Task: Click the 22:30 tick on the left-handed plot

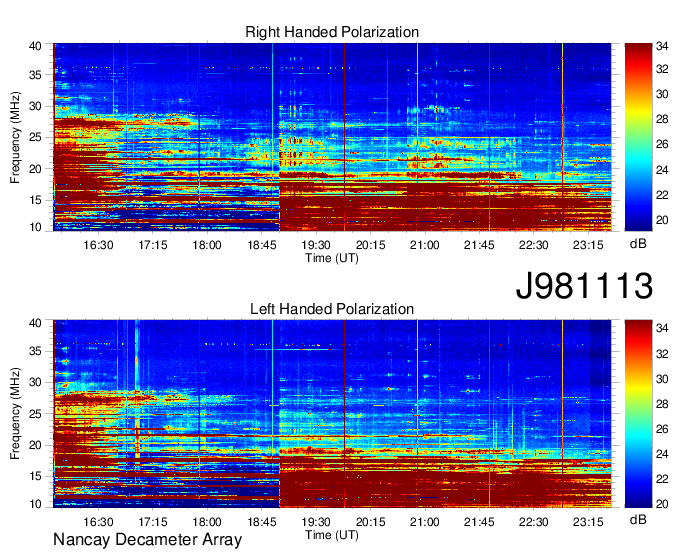Action: click(534, 522)
